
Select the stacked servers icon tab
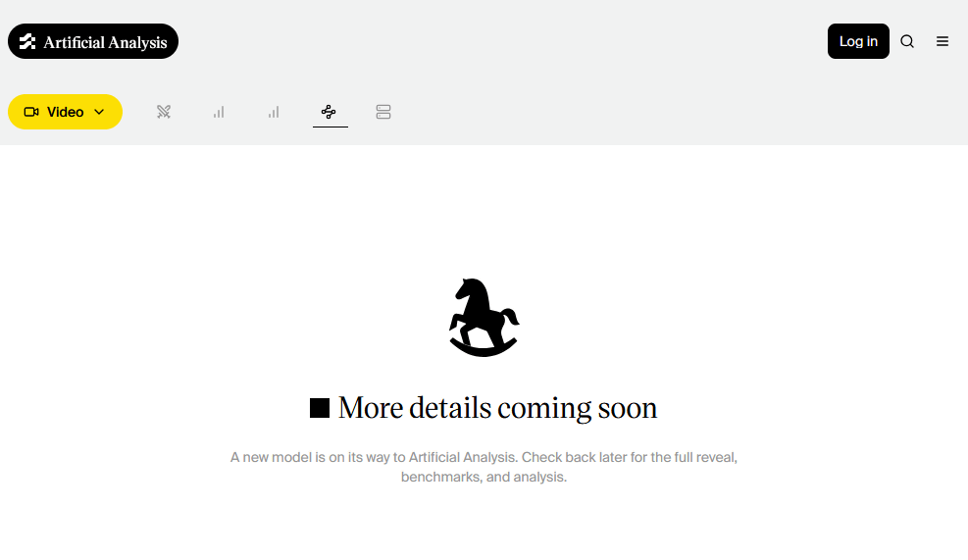coord(383,112)
